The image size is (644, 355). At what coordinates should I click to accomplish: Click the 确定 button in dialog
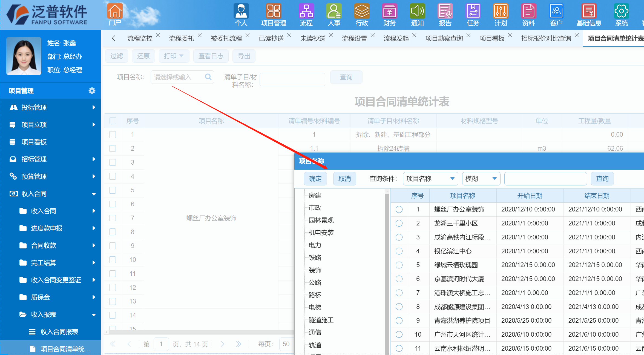[315, 179]
